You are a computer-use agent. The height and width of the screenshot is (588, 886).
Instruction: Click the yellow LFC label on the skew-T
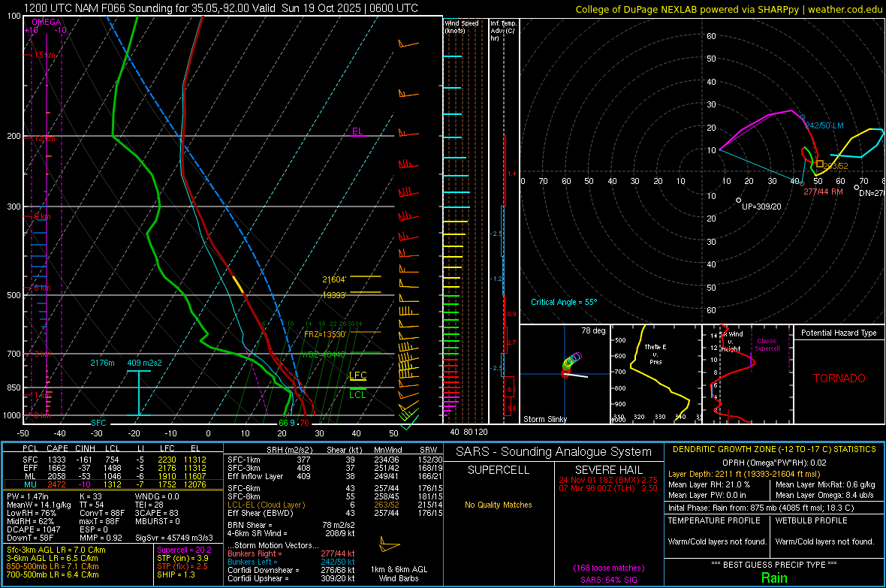357,375
